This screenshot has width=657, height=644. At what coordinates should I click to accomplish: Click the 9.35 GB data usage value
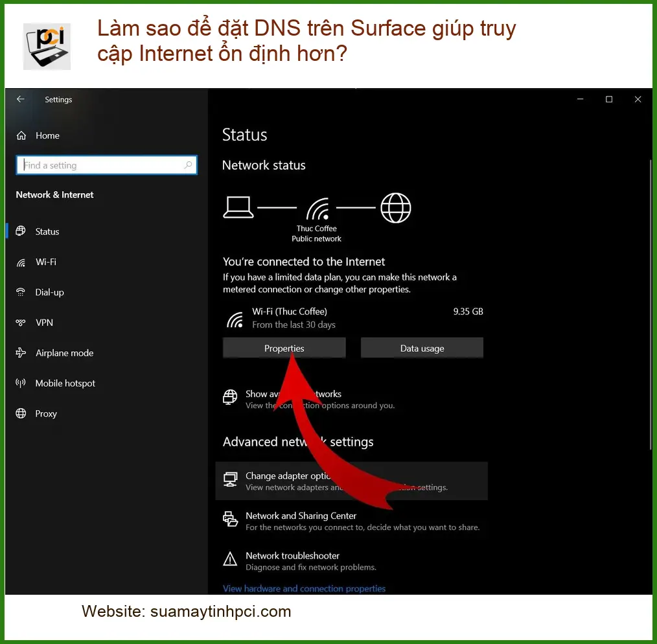468,312
